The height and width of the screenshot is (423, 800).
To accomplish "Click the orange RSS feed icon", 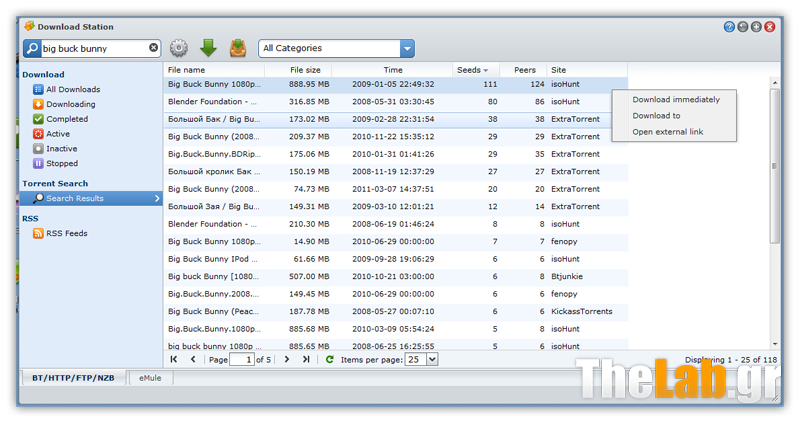I will point(38,233).
